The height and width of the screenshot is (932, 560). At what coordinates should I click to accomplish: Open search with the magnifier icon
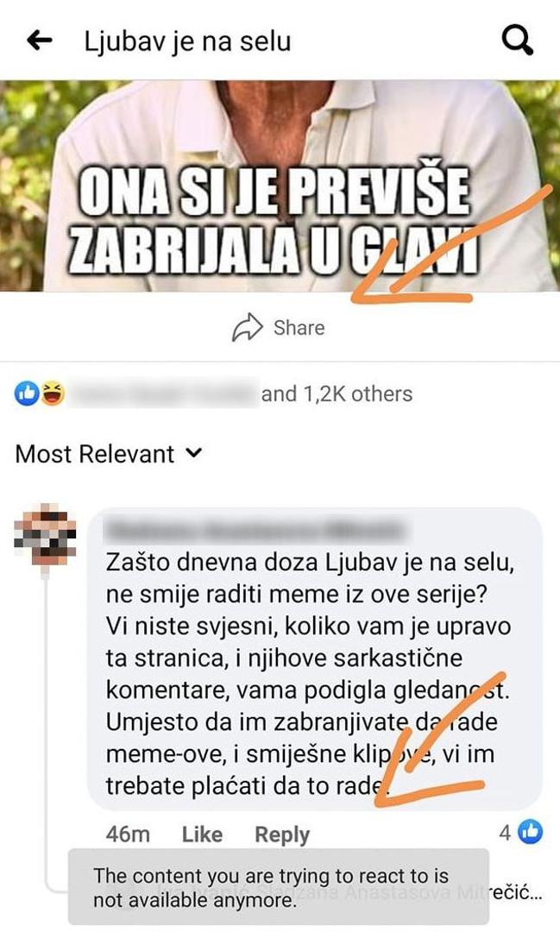point(517,41)
